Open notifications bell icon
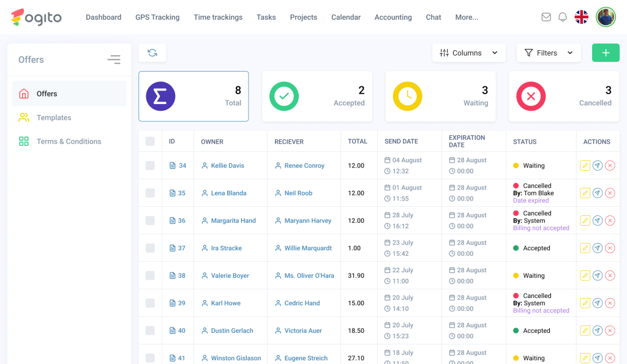 coord(563,17)
